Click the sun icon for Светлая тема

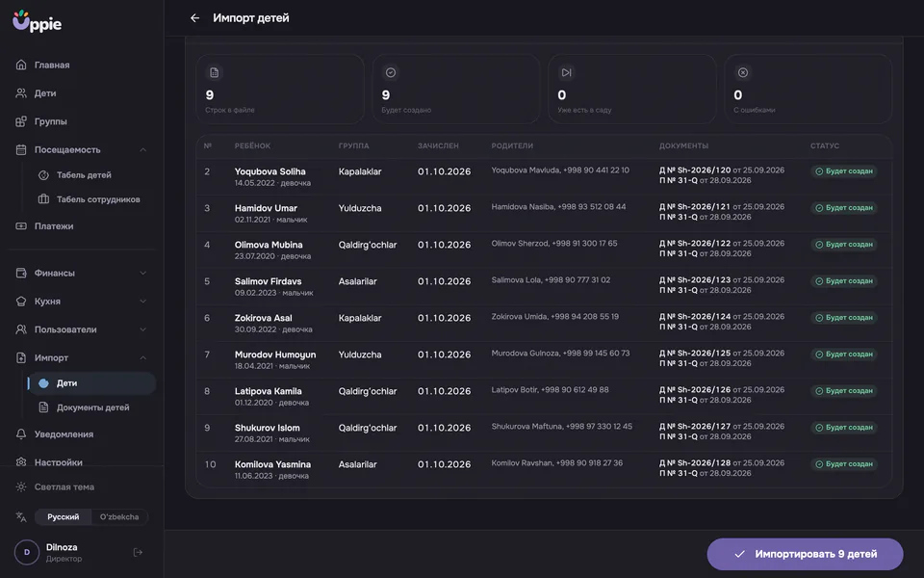[21, 487]
